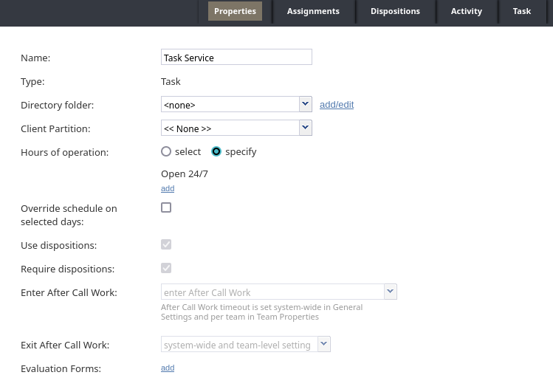Click add link under Open 24/7
This screenshot has width=553, height=392.
(168, 188)
